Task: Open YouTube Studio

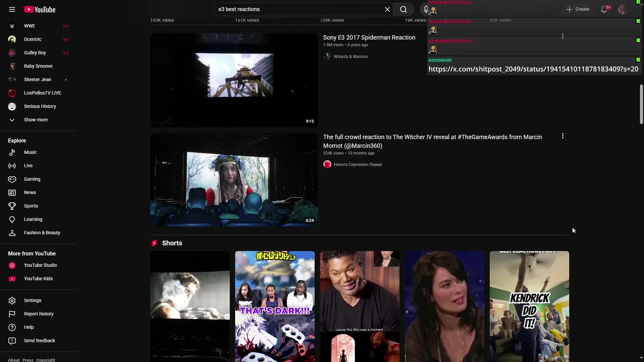Action: [38, 265]
